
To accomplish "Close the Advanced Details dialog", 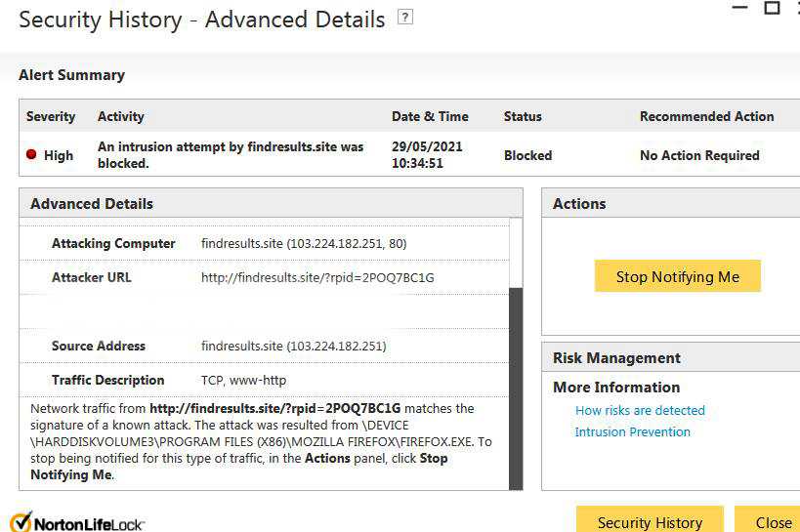I will pos(772,522).
